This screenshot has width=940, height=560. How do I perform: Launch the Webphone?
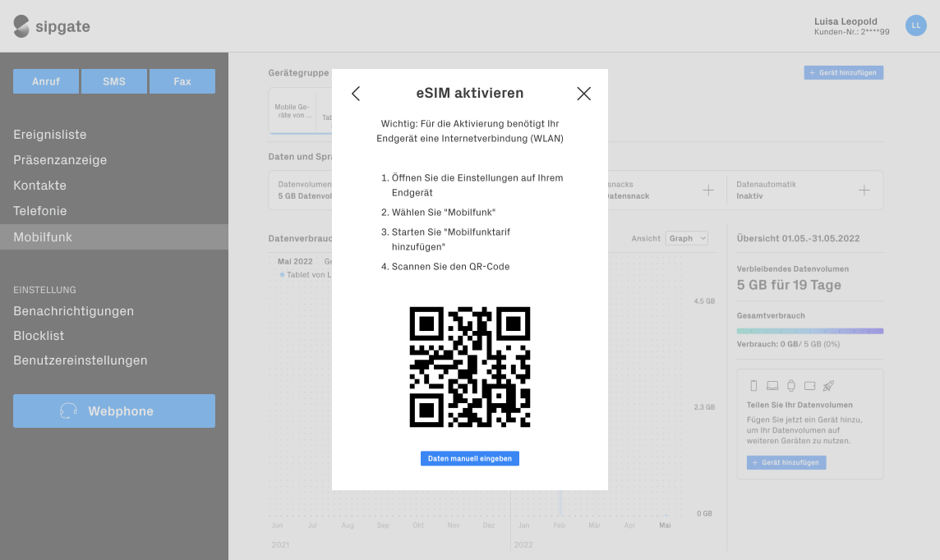click(x=114, y=411)
